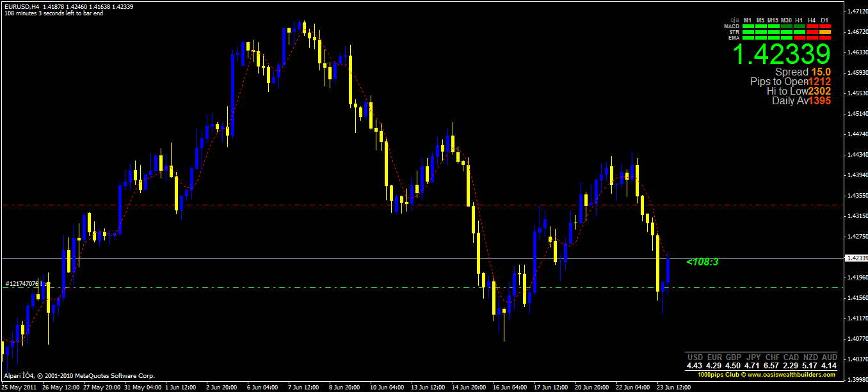Image resolution: width=868 pixels, height=392 pixels.
Task: Click the AUD strength value 4.14
Action: (829, 366)
